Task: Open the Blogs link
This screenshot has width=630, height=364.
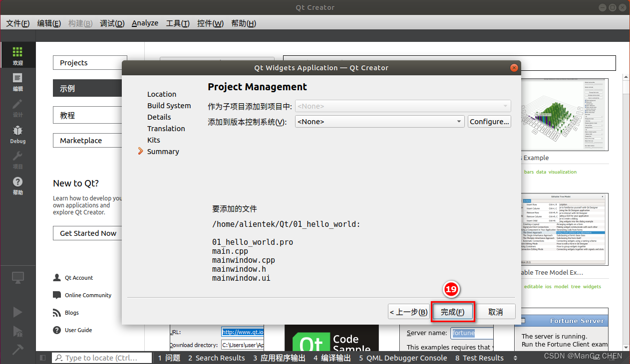Action: 72,313
